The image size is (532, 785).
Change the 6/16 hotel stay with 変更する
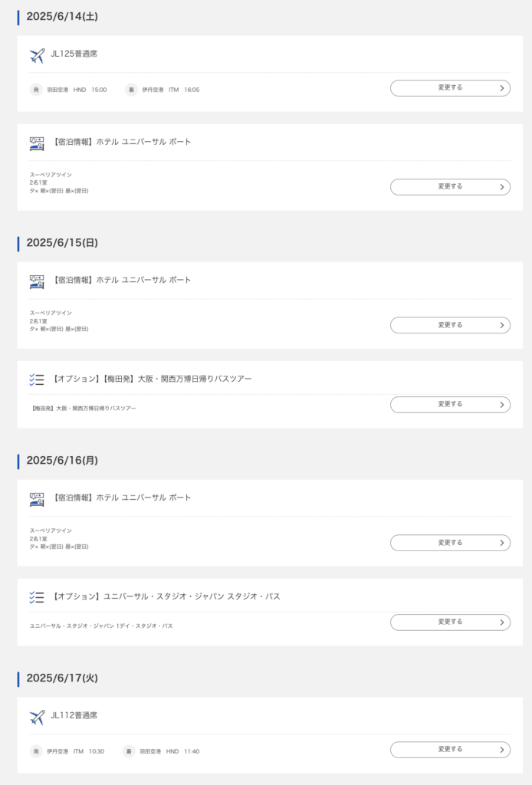point(450,543)
